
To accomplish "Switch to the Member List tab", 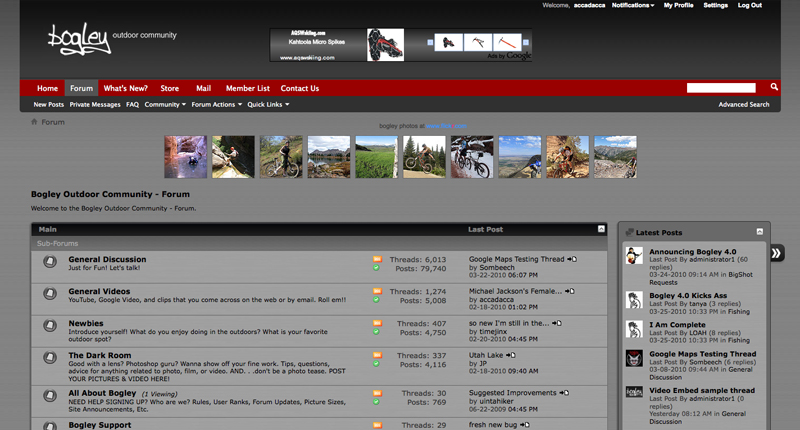I will point(247,88).
